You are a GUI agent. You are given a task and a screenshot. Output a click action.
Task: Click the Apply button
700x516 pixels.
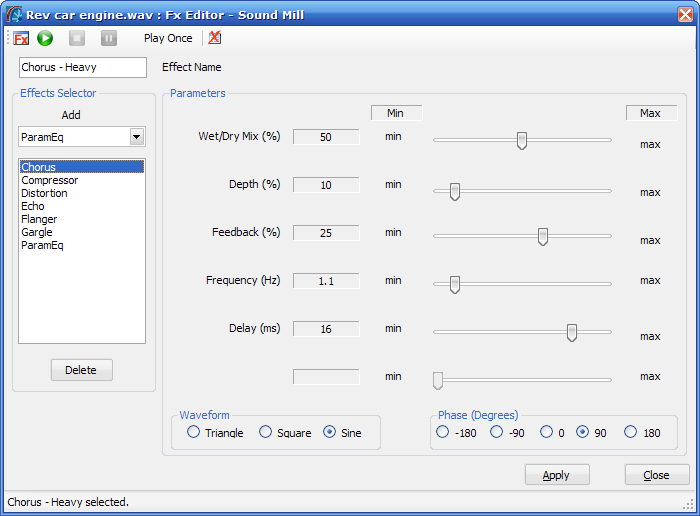(x=557, y=475)
